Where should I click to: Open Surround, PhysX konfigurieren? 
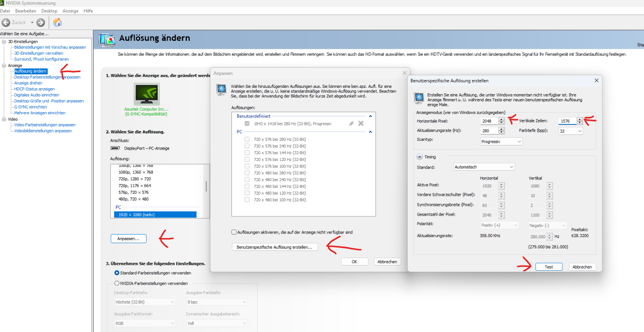point(41,59)
